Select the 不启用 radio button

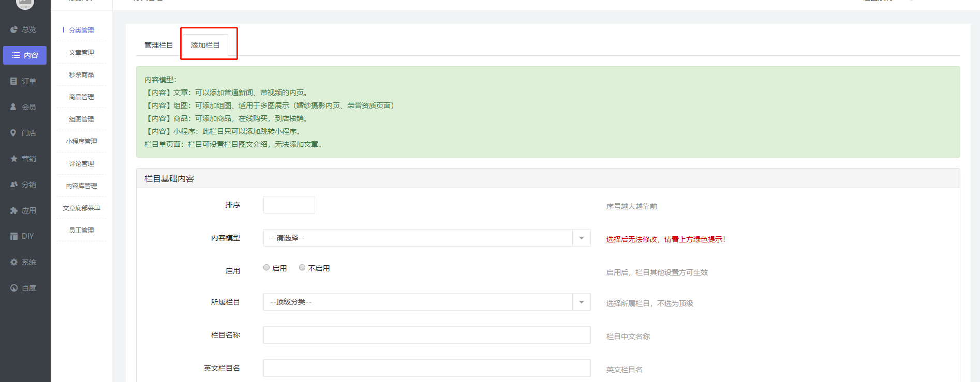click(302, 267)
